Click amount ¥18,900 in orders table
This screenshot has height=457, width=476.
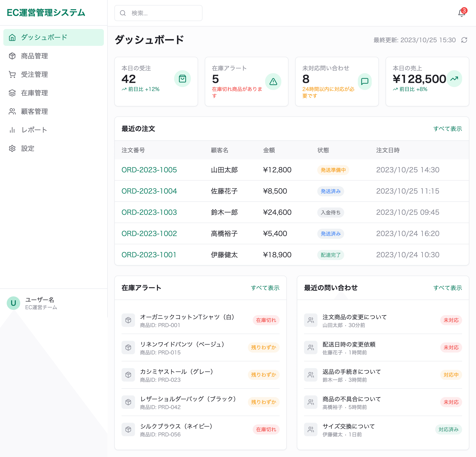coord(277,255)
